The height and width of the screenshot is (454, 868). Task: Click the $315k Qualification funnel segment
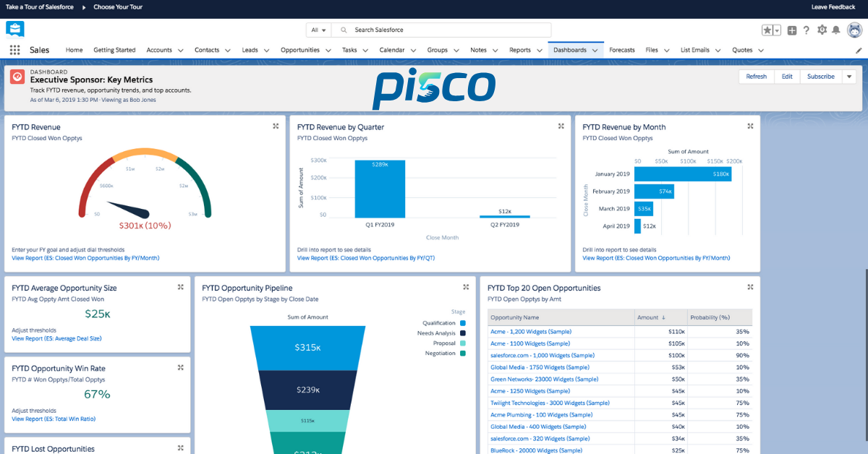(307, 348)
